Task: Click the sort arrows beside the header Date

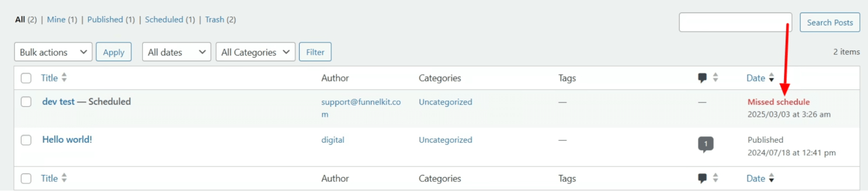Action: tap(771, 78)
